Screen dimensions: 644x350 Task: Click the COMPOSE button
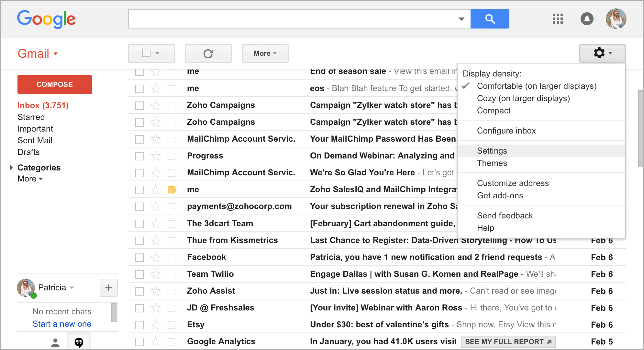54,84
